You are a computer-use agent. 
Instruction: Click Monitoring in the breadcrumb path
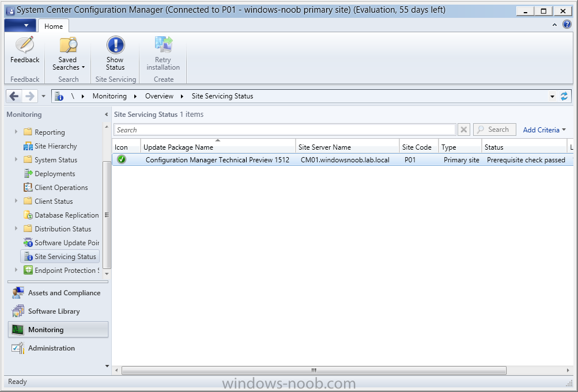point(109,96)
